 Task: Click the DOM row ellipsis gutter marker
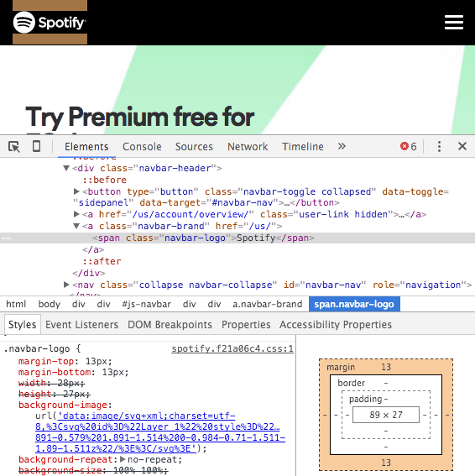[6, 238]
